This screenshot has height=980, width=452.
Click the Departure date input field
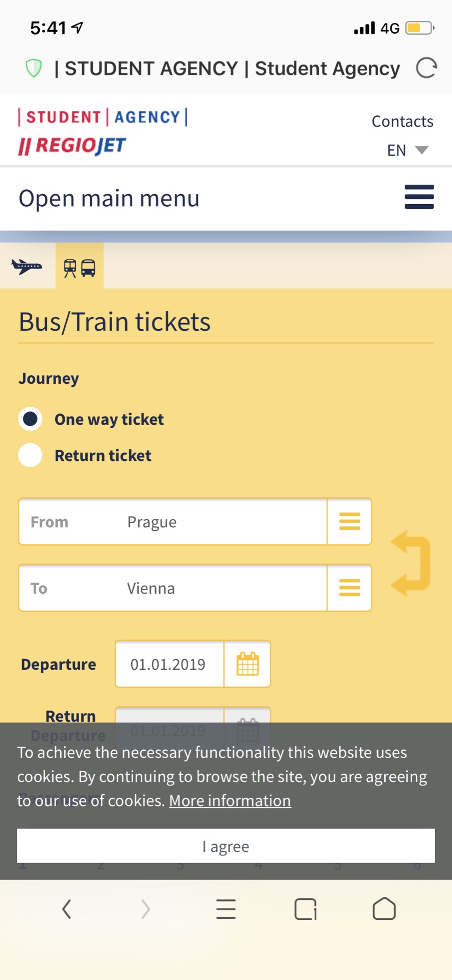click(x=169, y=664)
